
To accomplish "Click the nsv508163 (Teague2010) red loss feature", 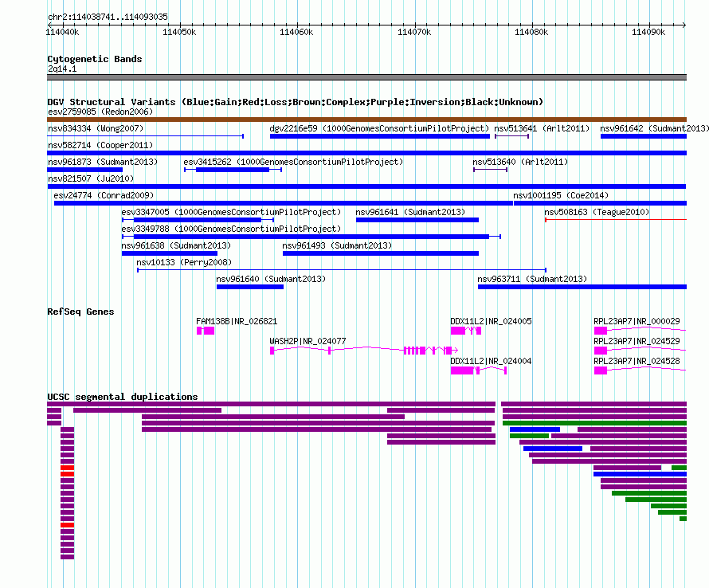I will (616, 220).
